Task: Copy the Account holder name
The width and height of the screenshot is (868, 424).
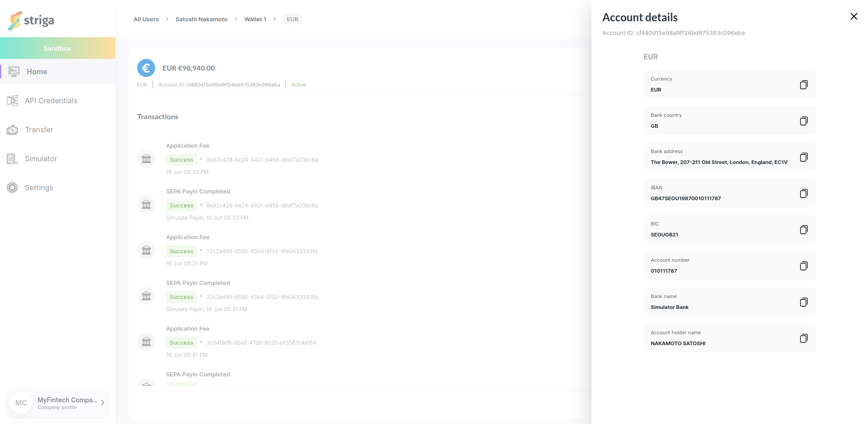Action: [803, 338]
